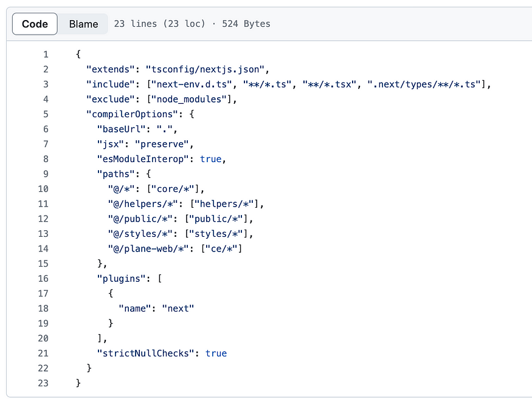The height and width of the screenshot is (399, 532).
Task: Switch to the Blame view tab
Action: pos(83,24)
